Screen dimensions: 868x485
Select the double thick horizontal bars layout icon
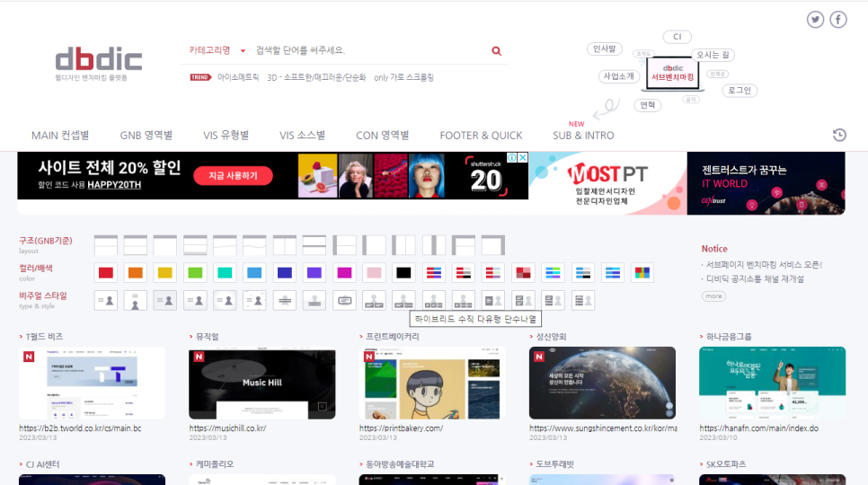(314, 245)
